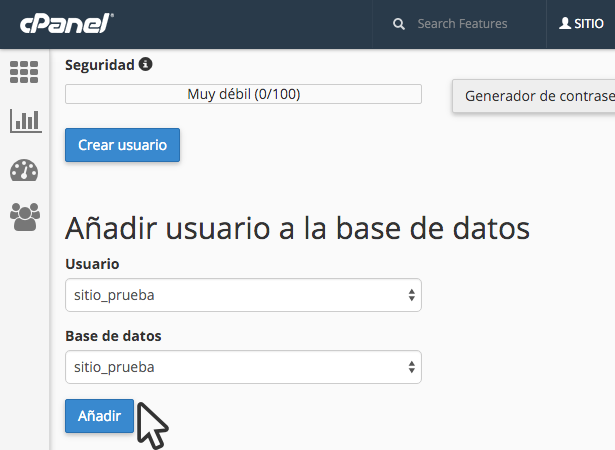
Task: Click the arrows on the Usuario select
Action: (x=411, y=295)
